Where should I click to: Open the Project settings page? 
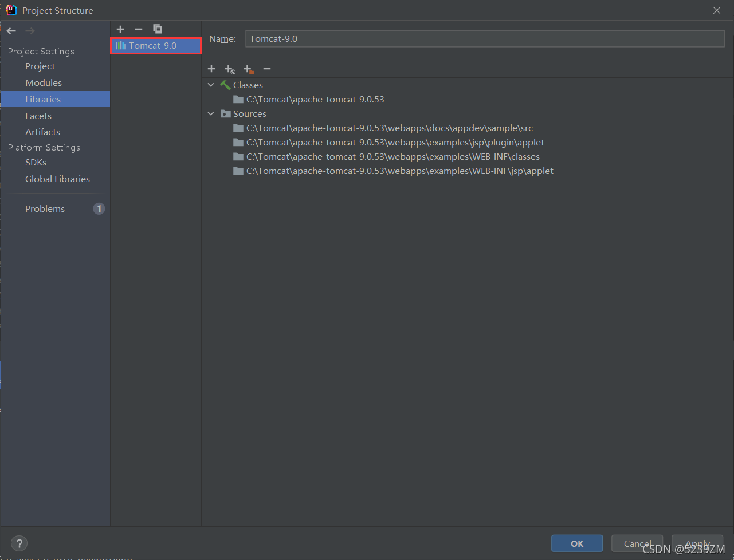click(x=40, y=66)
